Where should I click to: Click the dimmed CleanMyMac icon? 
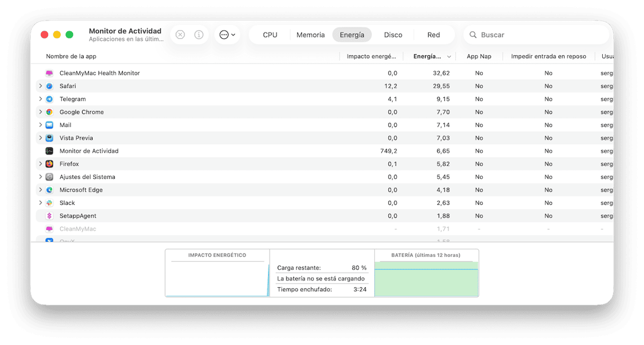[x=49, y=229]
